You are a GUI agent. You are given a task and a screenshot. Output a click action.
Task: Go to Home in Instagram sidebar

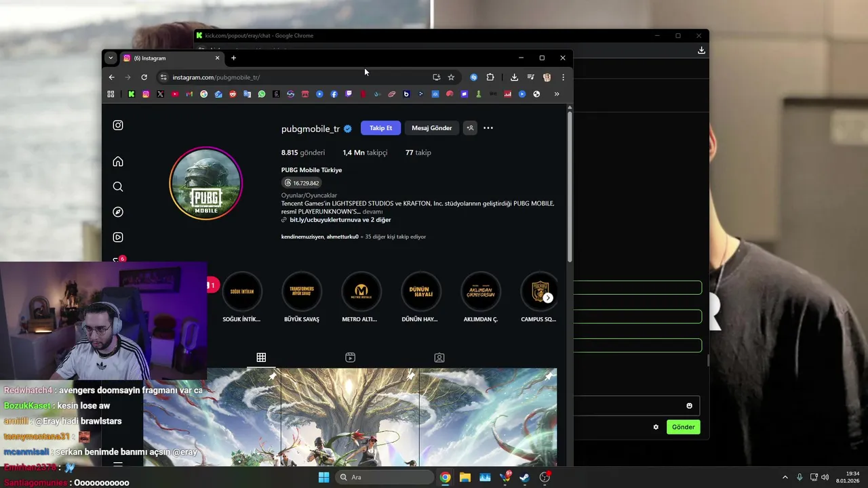point(118,161)
